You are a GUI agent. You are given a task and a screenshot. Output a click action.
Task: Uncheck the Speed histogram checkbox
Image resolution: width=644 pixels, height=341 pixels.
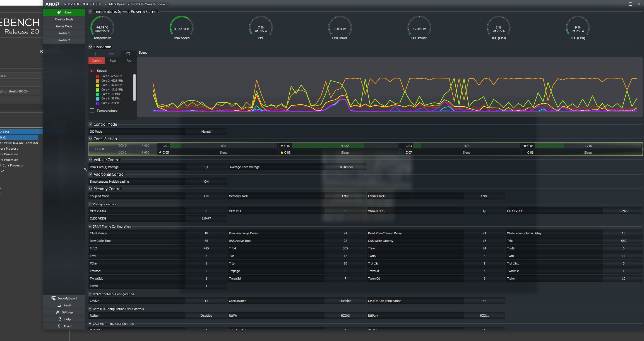point(92,71)
